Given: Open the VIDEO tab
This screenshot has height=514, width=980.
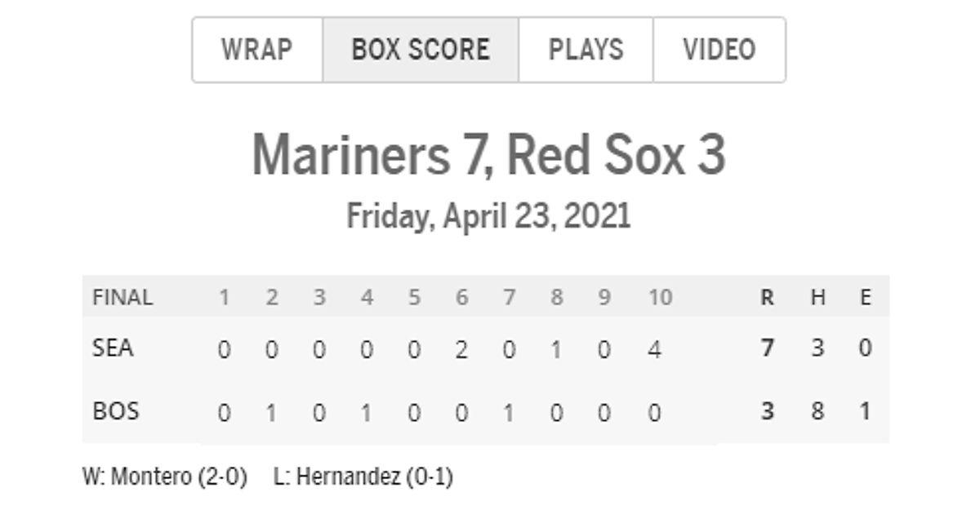Looking at the screenshot, I should [719, 50].
